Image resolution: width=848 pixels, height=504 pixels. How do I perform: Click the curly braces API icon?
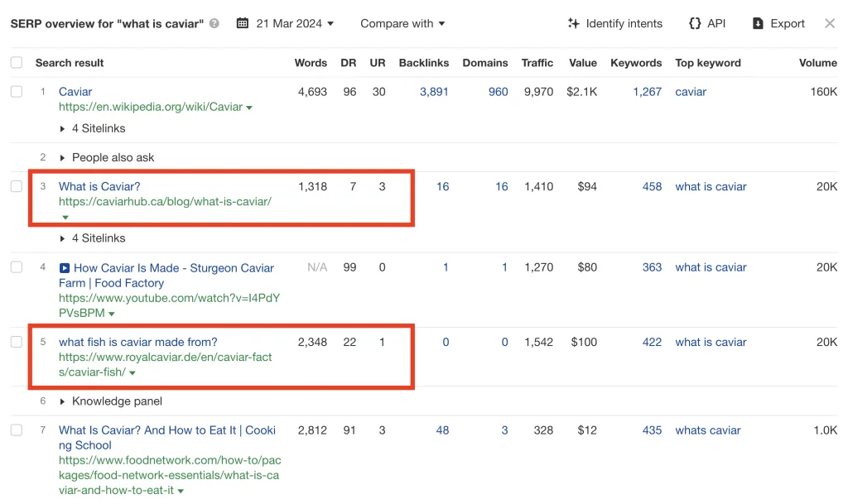click(x=695, y=24)
